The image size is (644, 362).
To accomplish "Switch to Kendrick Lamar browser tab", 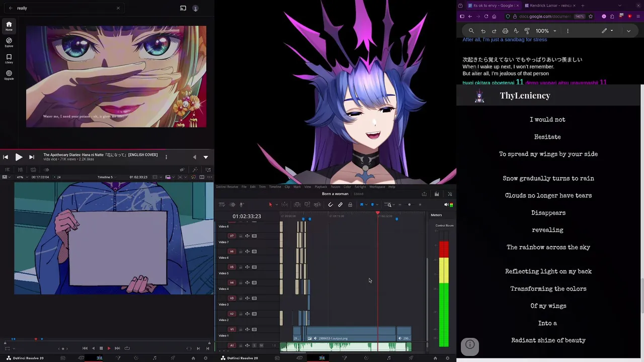I will tap(550, 6).
